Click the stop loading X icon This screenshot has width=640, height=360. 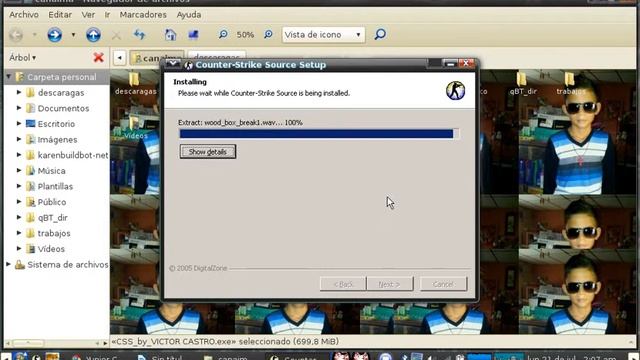[x=116, y=35]
